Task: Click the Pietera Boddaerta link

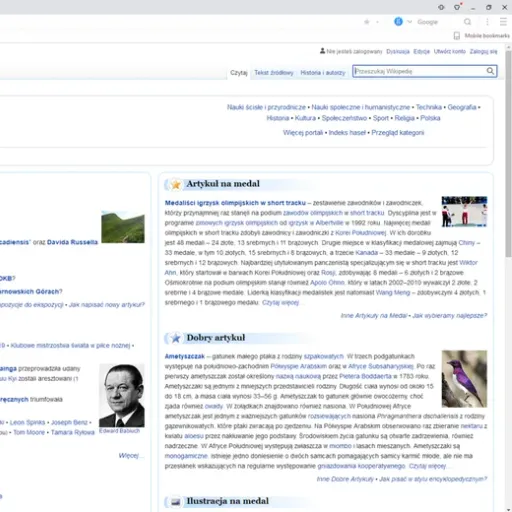Action: coord(365,376)
